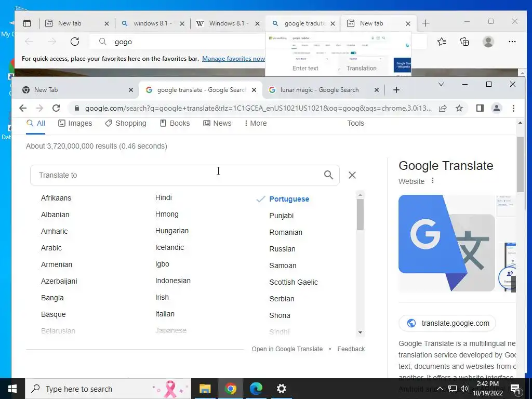Click the volume icon in the system tray
The height and width of the screenshot is (399, 532).
pyautogui.click(x=464, y=389)
